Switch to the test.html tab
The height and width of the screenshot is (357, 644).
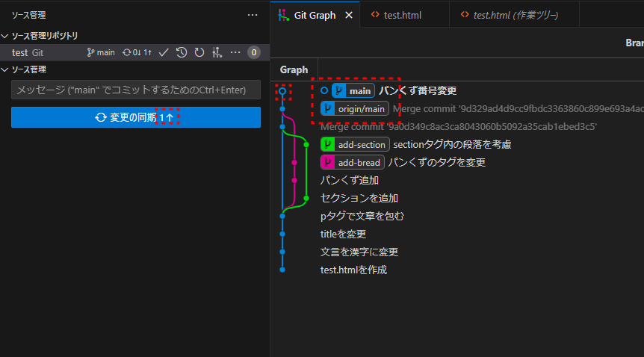point(403,15)
